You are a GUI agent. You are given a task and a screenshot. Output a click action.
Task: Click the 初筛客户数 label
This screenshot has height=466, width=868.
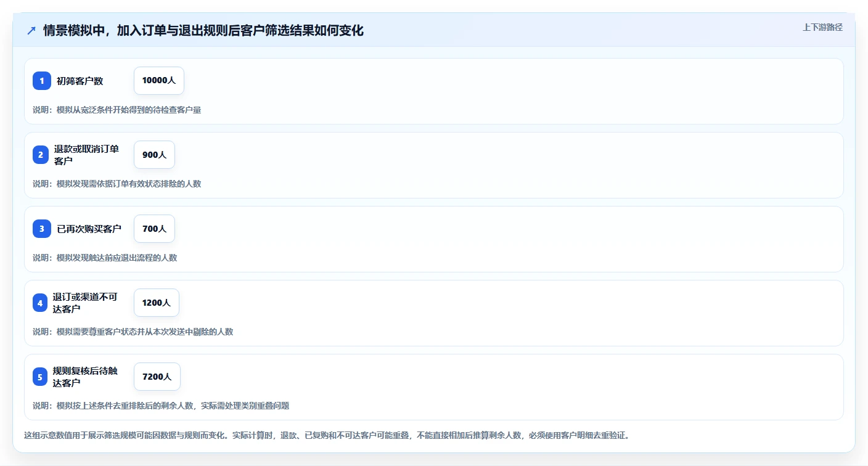[80, 81]
